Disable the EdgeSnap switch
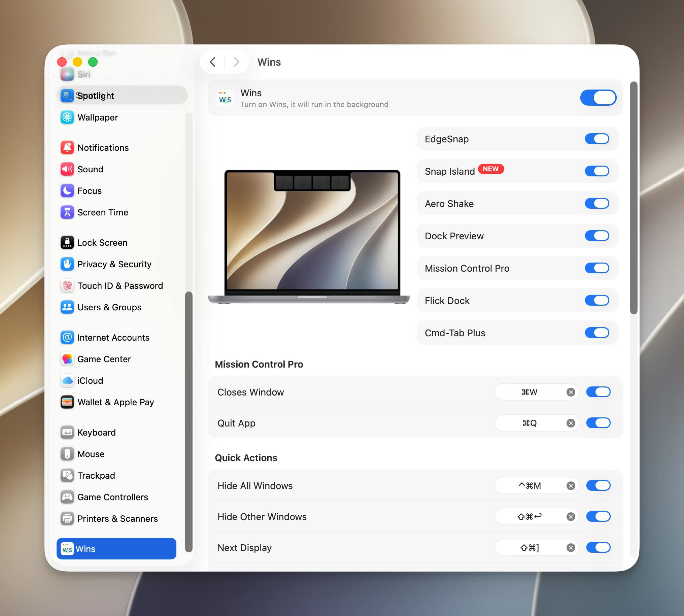684x616 pixels. [x=597, y=139]
